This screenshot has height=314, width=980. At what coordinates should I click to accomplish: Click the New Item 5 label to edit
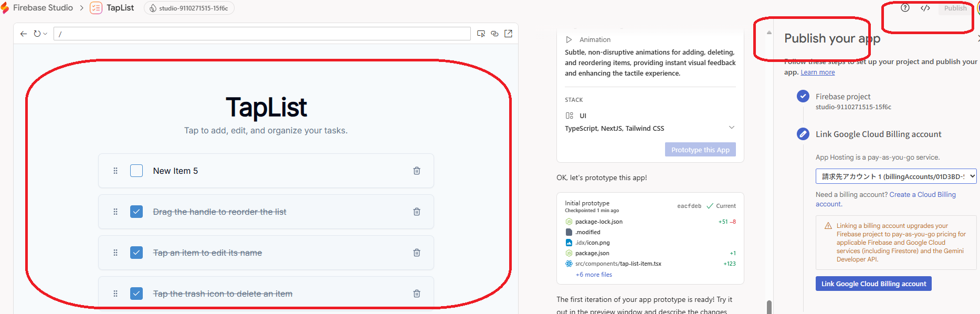click(x=175, y=171)
